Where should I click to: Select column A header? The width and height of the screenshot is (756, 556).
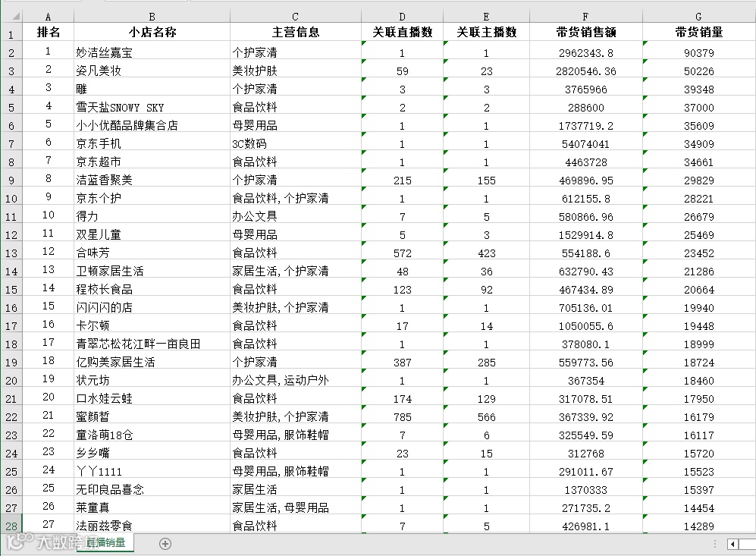pyautogui.click(x=48, y=17)
